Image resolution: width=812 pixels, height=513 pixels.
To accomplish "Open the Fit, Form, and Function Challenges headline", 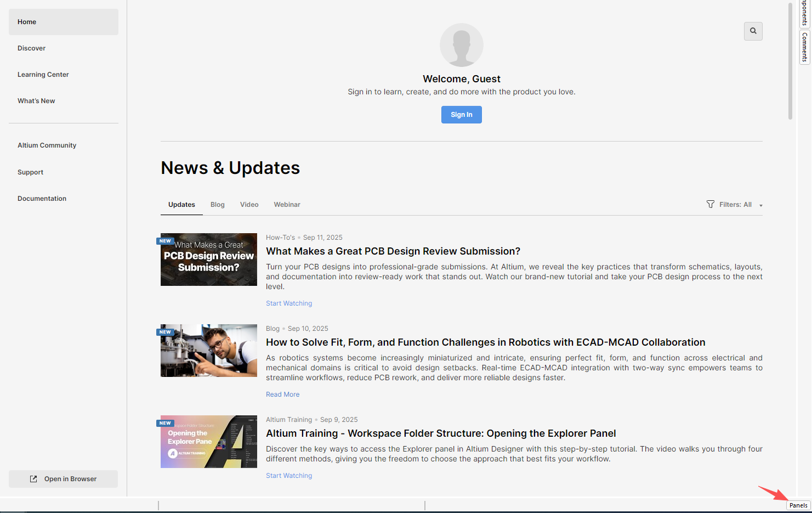I will 486,342.
